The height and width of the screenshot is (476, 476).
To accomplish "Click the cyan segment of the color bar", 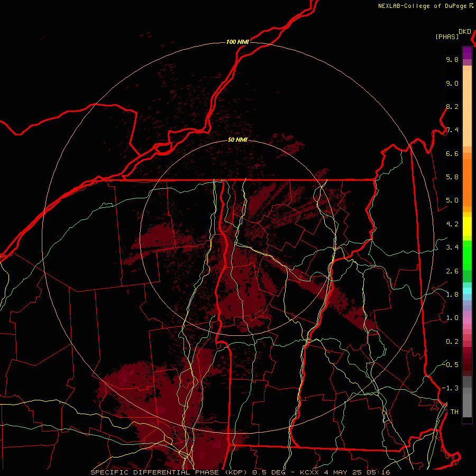I will click(x=467, y=291).
